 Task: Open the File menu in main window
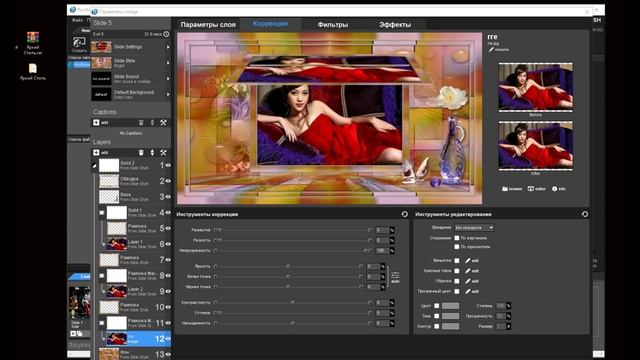click(77, 20)
